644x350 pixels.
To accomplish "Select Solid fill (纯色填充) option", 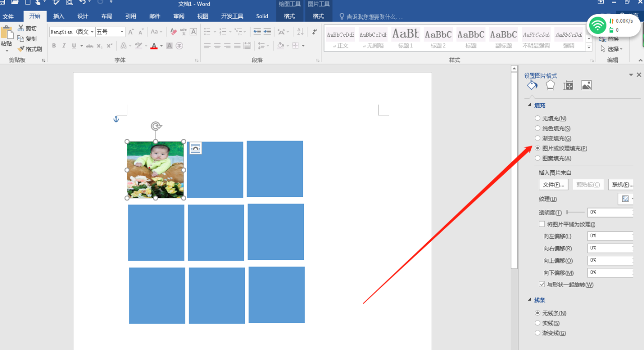I will coord(537,128).
